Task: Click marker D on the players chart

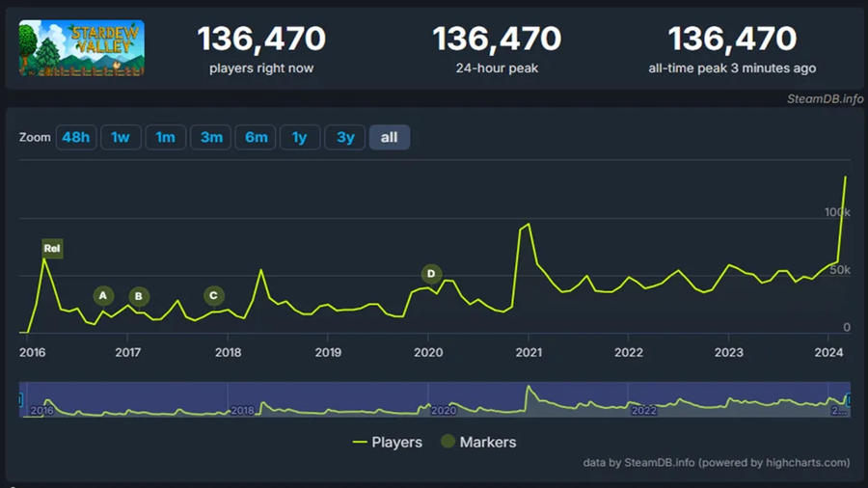Action: pyautogui.click(x=431, y=274)
